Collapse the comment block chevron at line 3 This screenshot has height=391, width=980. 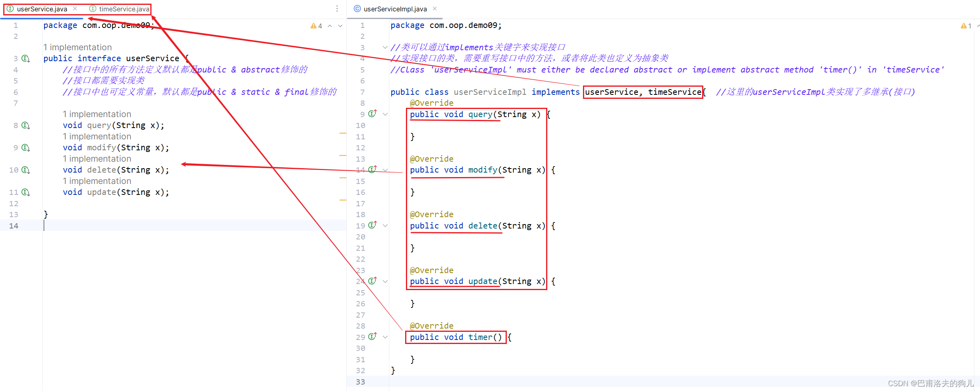pos(384,47)
